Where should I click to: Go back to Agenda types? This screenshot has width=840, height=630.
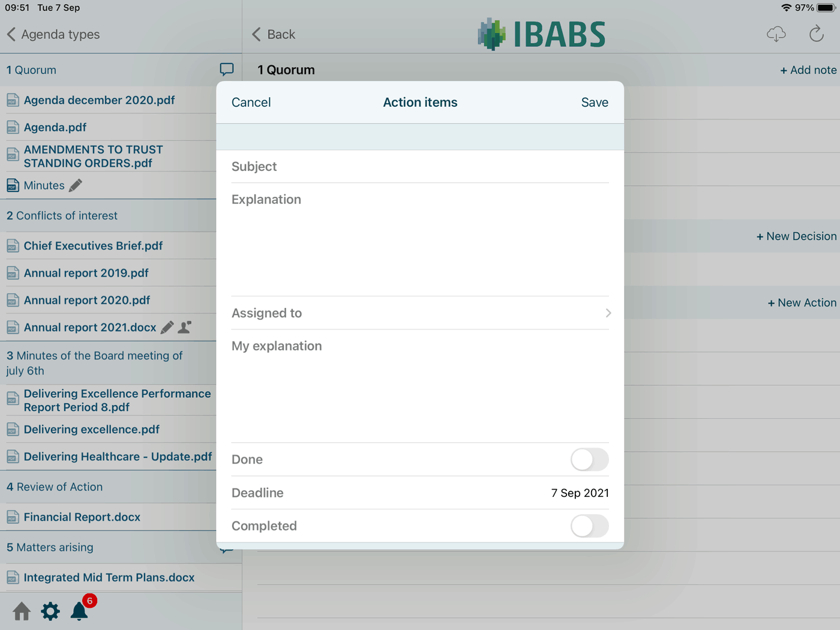[x=53, y=34]
